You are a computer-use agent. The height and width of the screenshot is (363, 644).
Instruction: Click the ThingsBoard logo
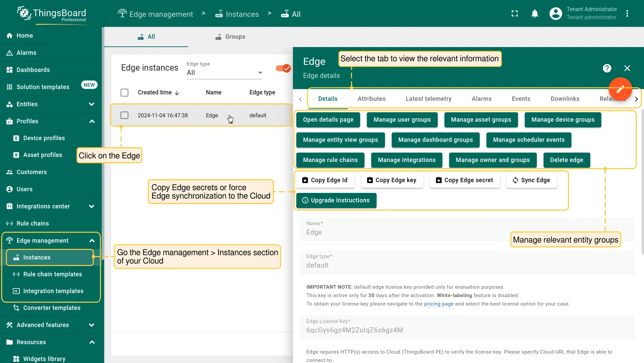tap(52, 13)
